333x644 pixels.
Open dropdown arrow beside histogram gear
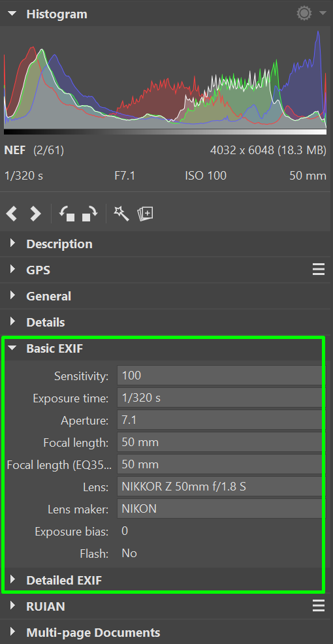coord(321,14)
